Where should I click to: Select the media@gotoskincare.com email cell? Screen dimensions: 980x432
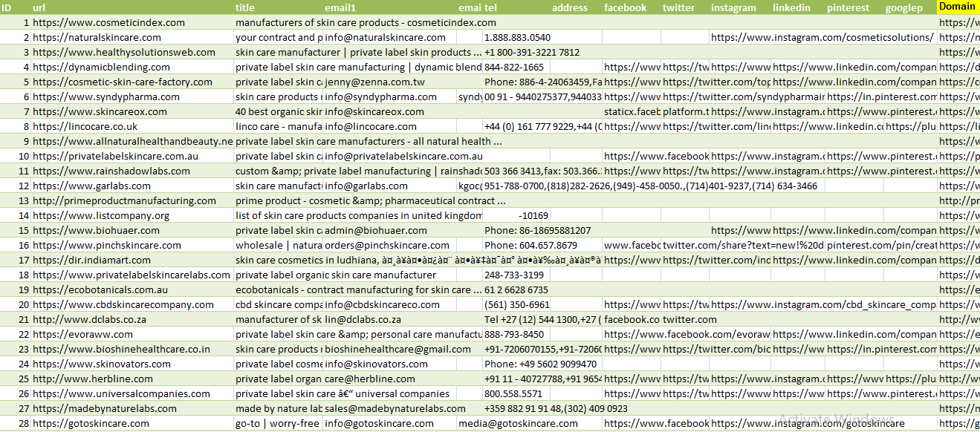[518, 423]
